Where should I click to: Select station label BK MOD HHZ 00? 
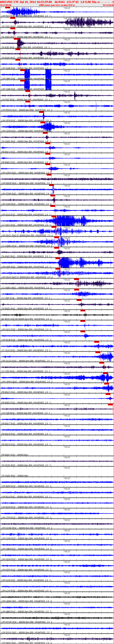tap(10, 319)
